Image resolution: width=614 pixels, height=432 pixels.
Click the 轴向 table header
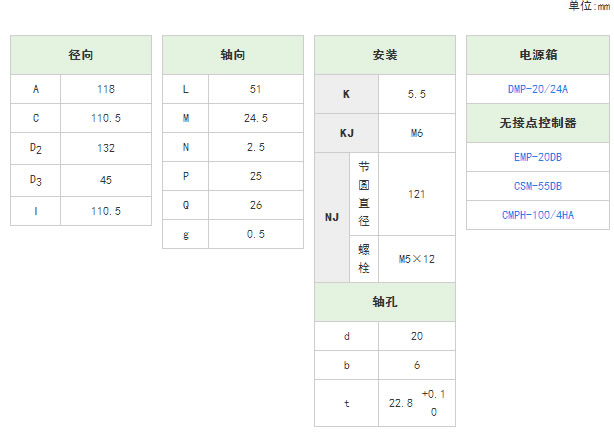(233, 55)
